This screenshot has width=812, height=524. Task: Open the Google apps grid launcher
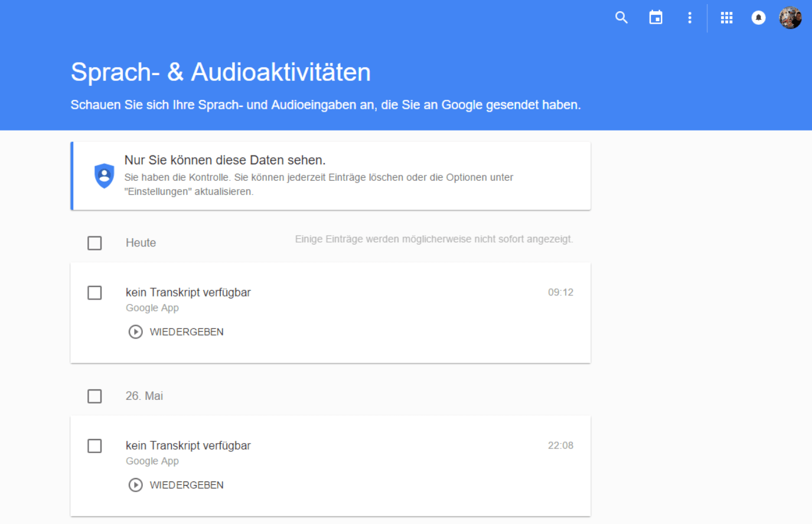pyautogui.click(x=726, y=18)
